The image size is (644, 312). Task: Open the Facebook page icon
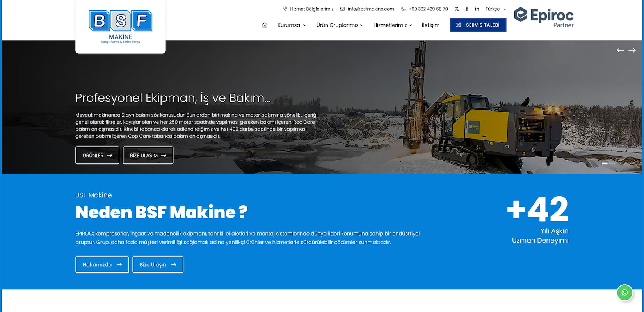[x=467, y=9]
